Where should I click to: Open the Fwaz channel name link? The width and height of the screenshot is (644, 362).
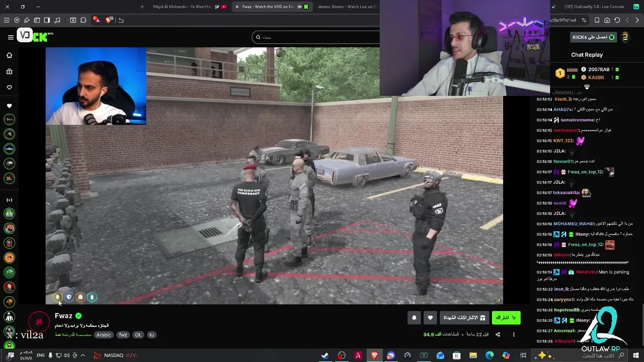pos(63,316)
